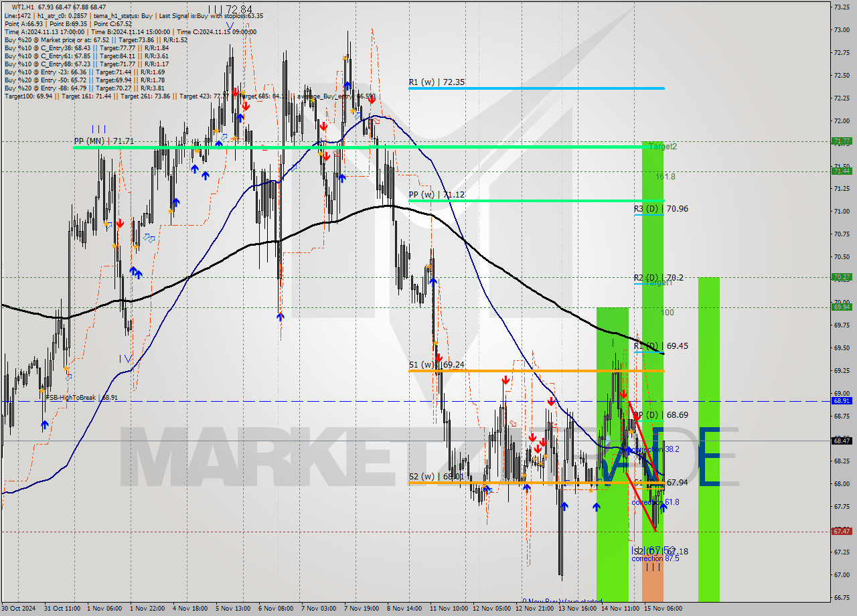This screenshot has height=616, width=857.
Task: Click the 'PP (w) | 71.12' pivot label
Action: [x=437, y=194]
